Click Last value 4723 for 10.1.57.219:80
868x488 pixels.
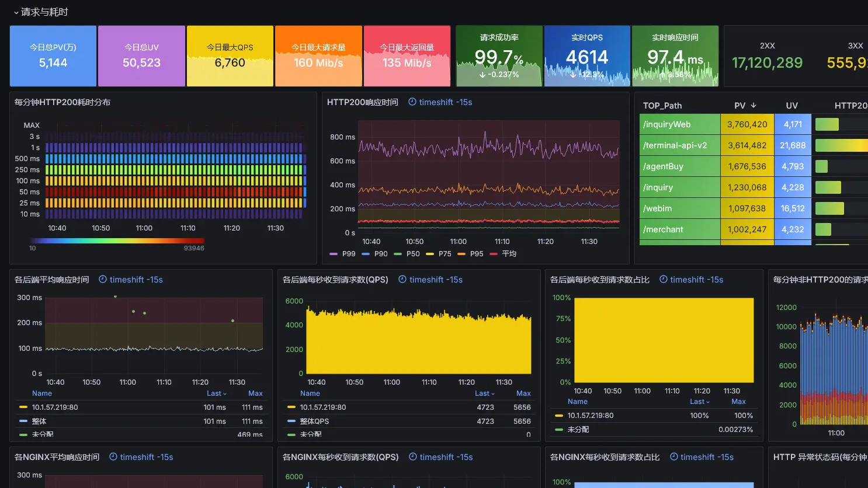(485, 407)
